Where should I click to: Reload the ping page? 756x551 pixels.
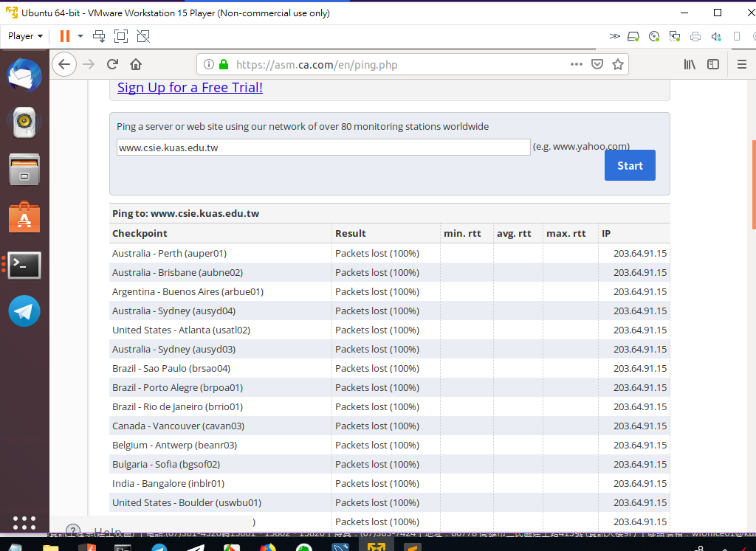(113, 64)
